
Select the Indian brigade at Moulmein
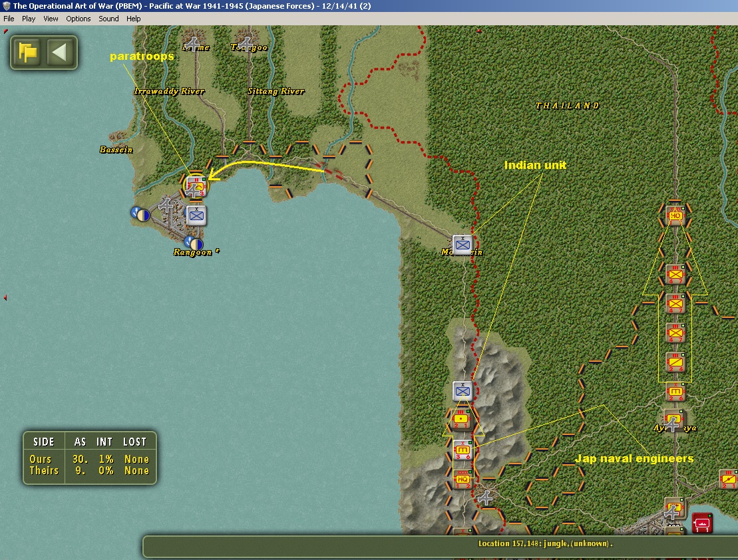pos(462,245)
